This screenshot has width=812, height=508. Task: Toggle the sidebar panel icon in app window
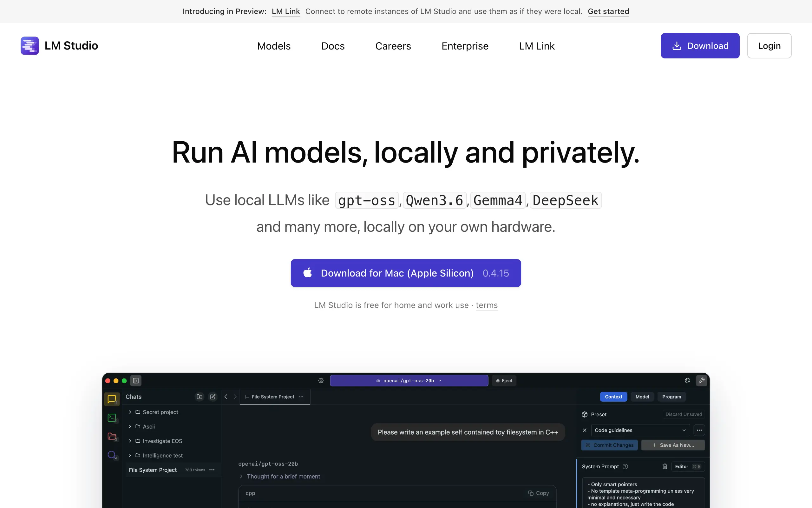[136, 381]
